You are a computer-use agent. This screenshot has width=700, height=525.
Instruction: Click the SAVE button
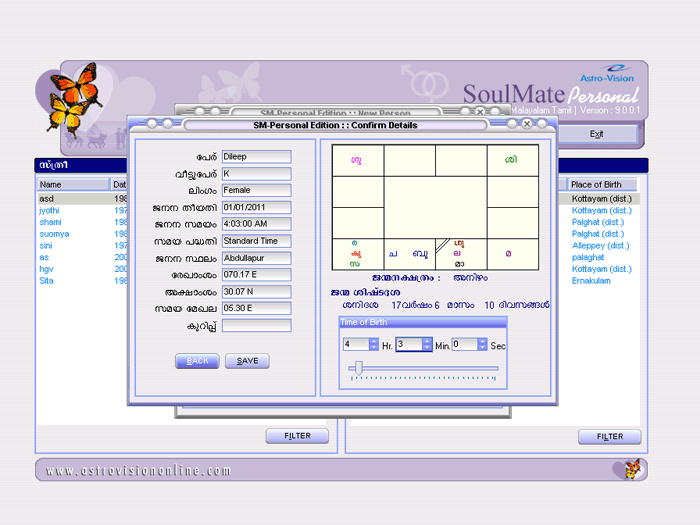(x=247, y=361)
